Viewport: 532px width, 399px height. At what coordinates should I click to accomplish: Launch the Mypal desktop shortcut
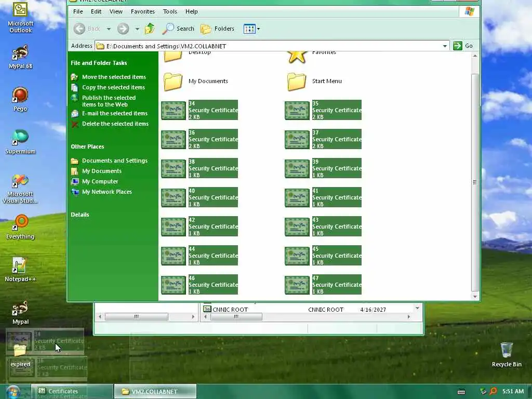click(x=20, y=312)
